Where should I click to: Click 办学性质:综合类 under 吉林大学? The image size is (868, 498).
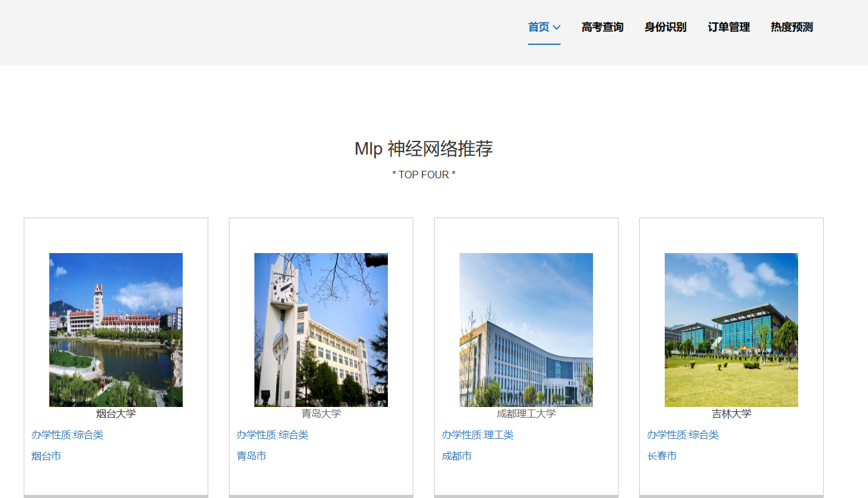[683, 435]
